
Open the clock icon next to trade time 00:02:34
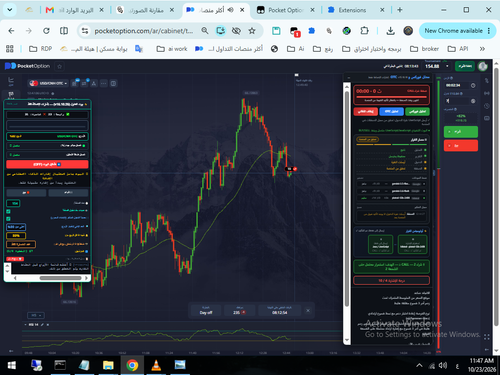473,85
